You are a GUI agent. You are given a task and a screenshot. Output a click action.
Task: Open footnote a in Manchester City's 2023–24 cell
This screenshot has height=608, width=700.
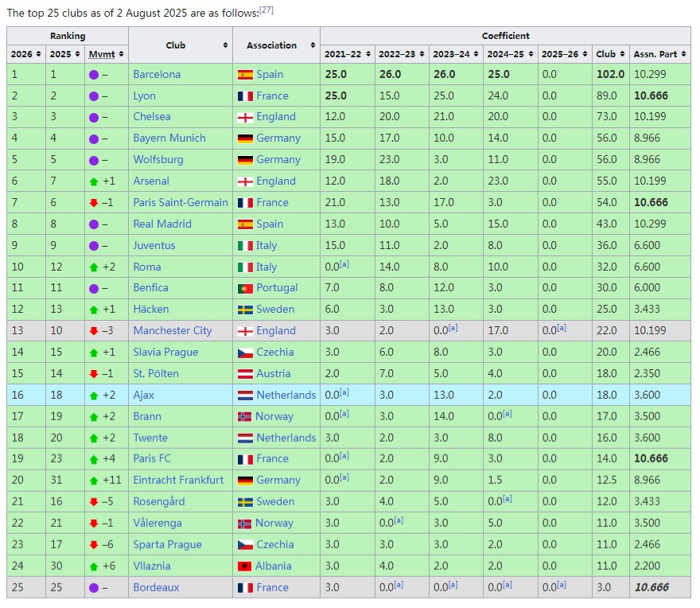pyautogui.click(x=453, y=328)
